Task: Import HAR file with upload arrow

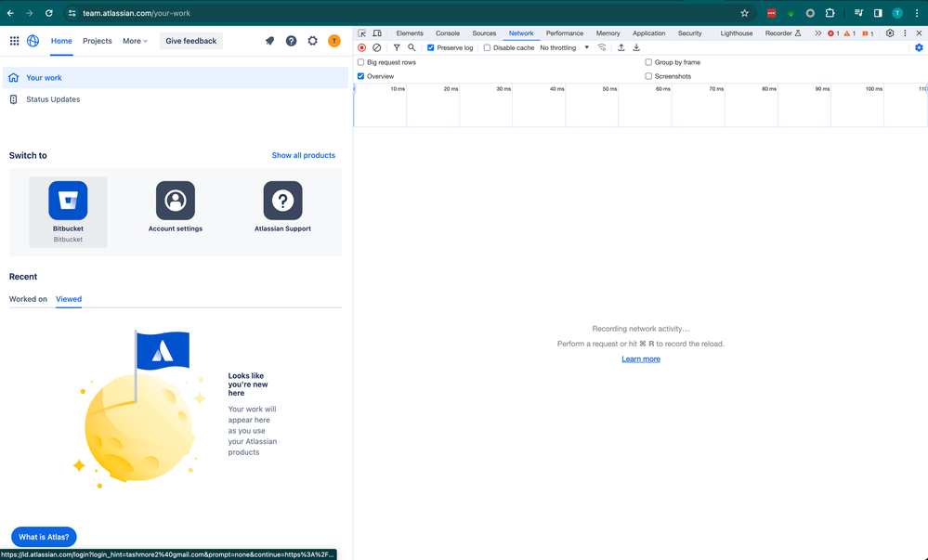Action: [621, 47]
